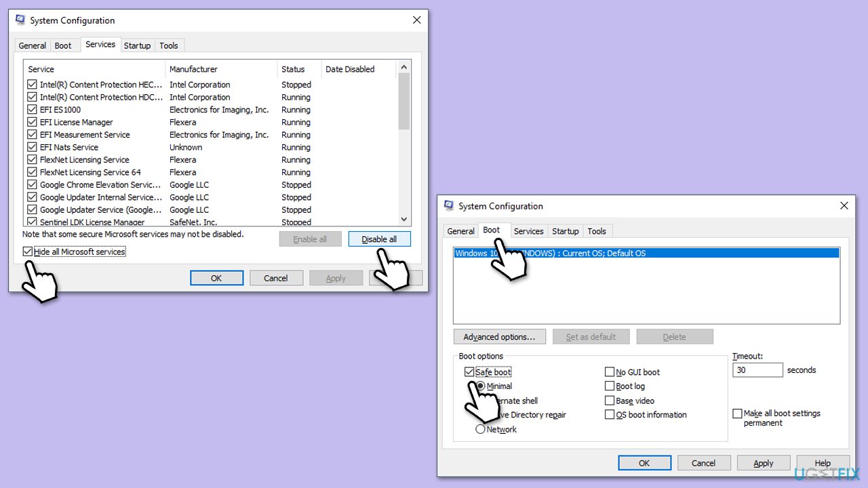Open the Startup tab in the Services window
The width and height of the screenshot is (868, 488).
point(137,45)
